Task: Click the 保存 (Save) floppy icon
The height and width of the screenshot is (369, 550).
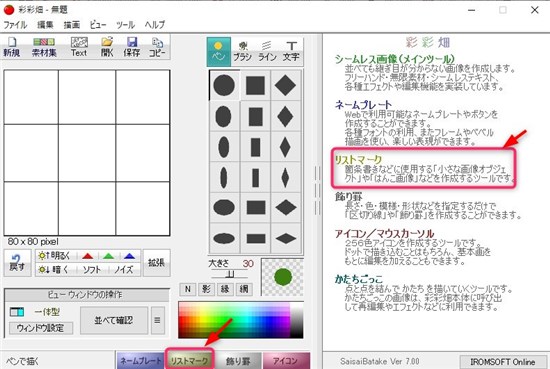Action: tap(132, 47)
